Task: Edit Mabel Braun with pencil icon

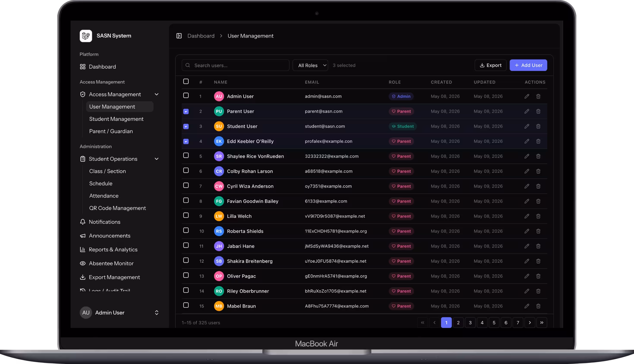Action: 527,306
